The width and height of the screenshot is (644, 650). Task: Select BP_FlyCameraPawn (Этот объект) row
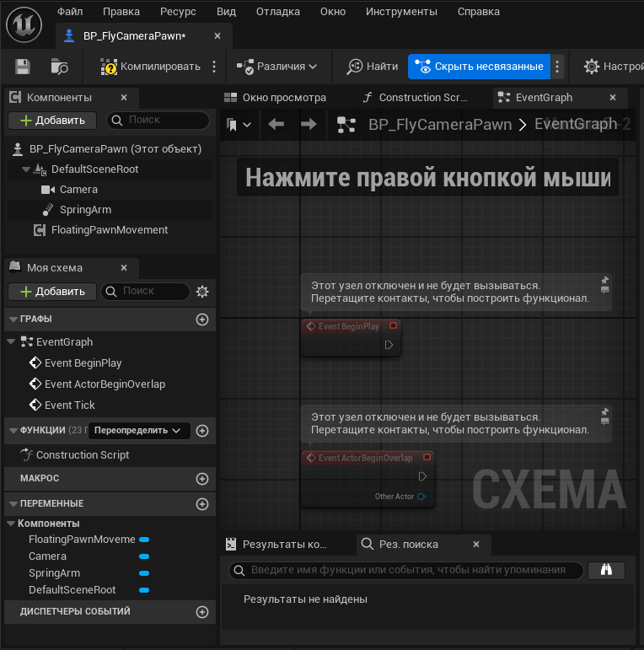[x=110, y=149]
